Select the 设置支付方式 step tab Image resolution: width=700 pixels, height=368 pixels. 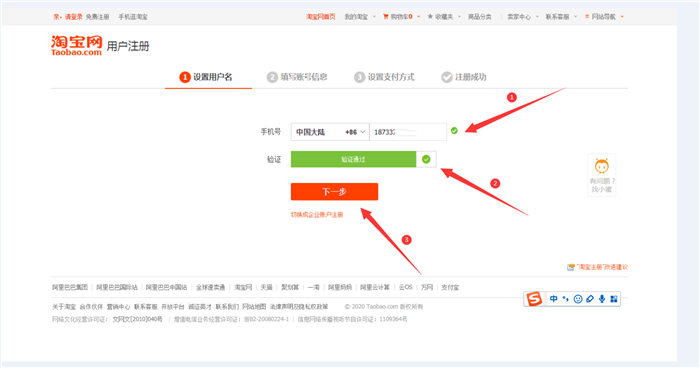coord(383,77)
